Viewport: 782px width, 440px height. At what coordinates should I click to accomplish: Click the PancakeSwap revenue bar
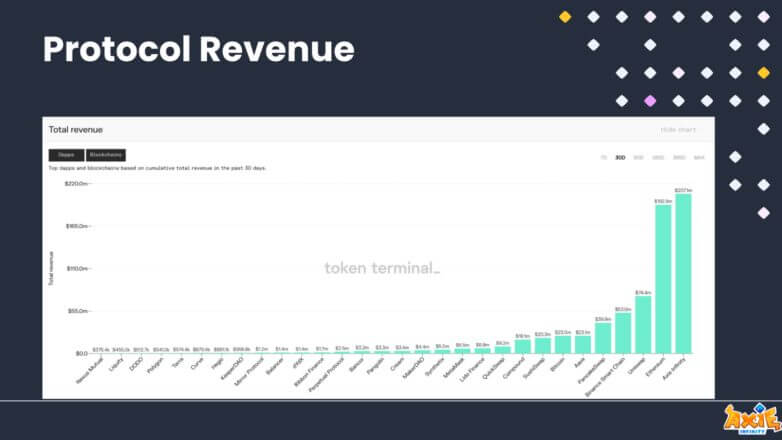point(603,338)
